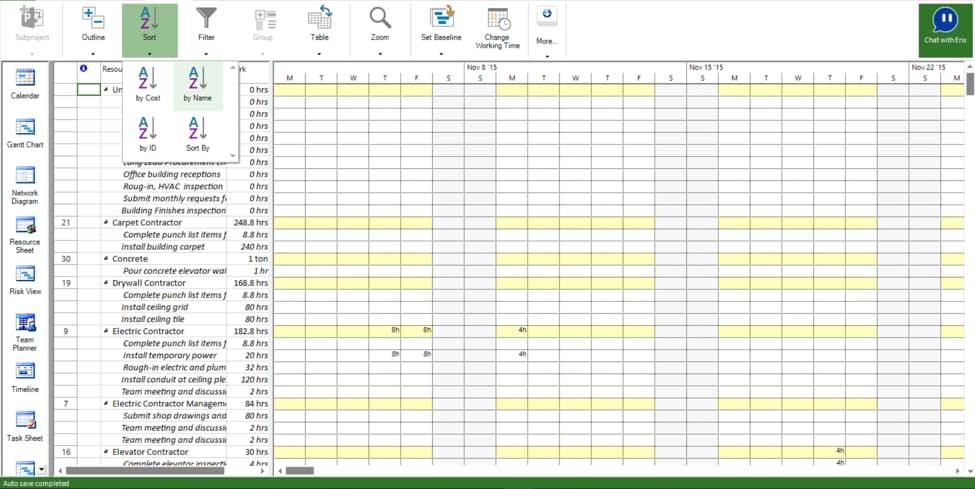Collapse the Drywall Contractor group
The height and width of the screenshot is (489, 975).
tap(106, 283)
